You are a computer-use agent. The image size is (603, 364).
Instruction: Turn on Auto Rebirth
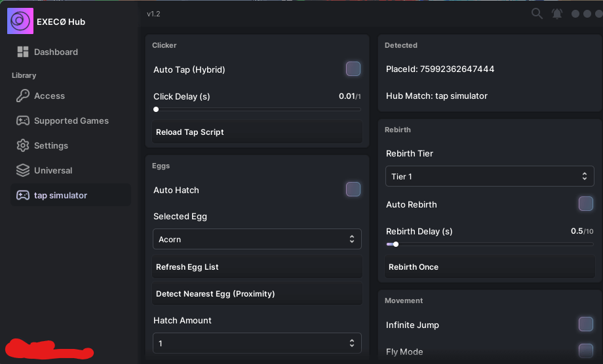click(x=586, y=204)
